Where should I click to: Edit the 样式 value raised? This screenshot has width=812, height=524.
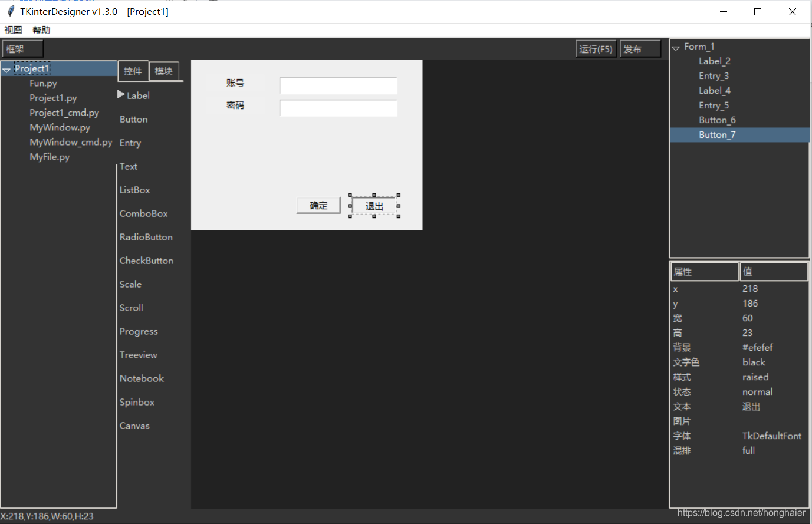coord(755,377)
